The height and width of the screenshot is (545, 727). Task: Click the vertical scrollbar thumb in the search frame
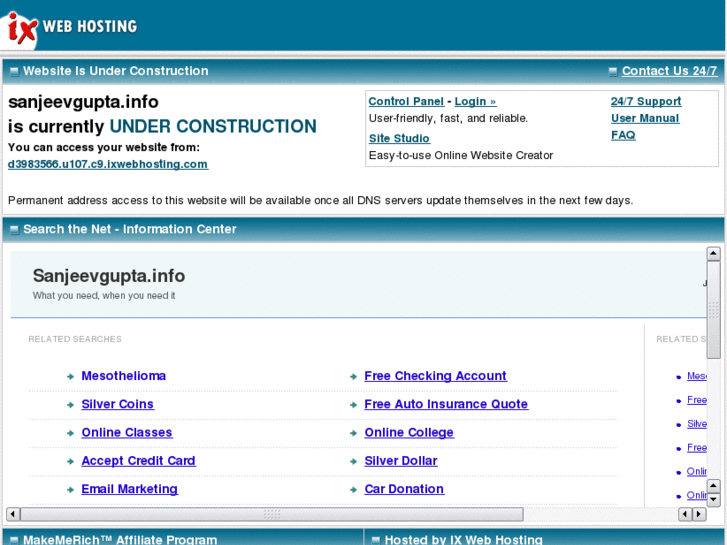pos(713,309)
